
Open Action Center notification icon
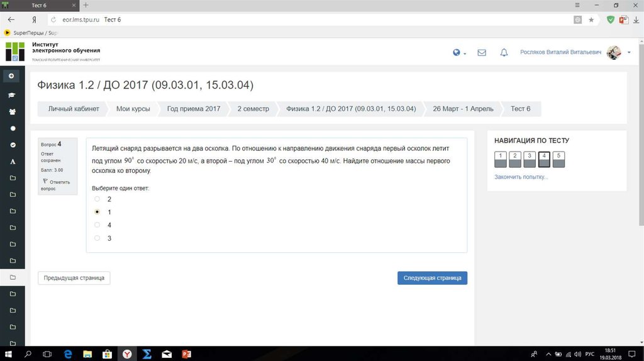[x=631, y=354]
